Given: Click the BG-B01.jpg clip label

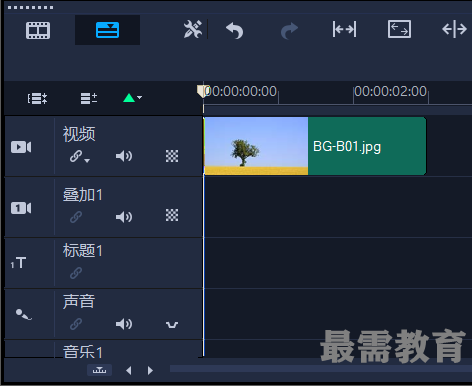Looking at the screenshot, I should click(347, 147).
